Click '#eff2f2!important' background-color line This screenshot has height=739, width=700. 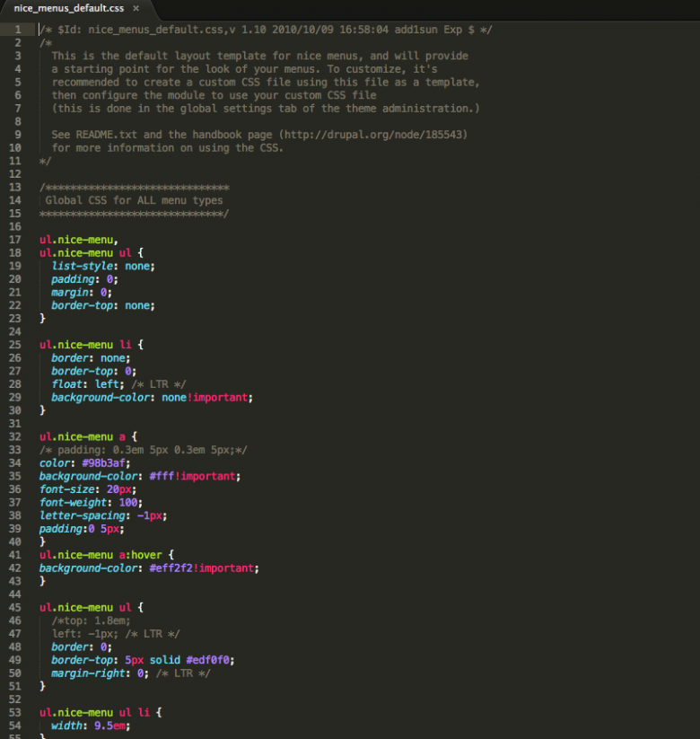tap(149, 568)
